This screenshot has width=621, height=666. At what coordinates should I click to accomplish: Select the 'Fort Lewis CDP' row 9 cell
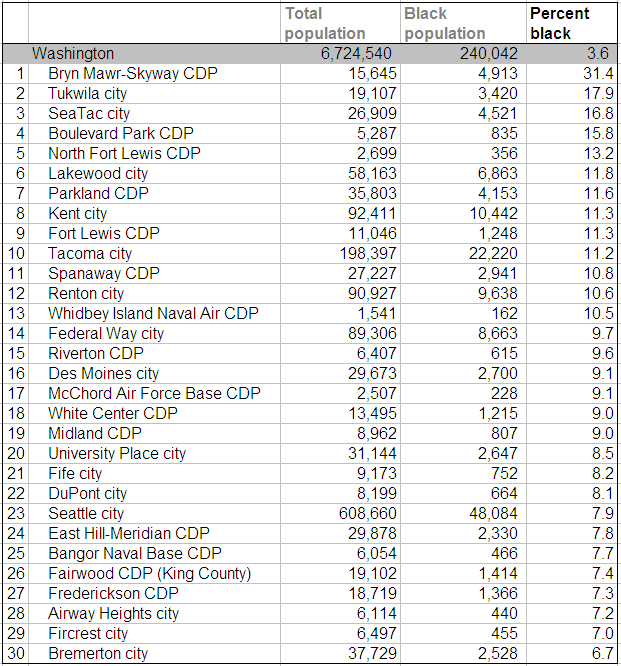154,233
